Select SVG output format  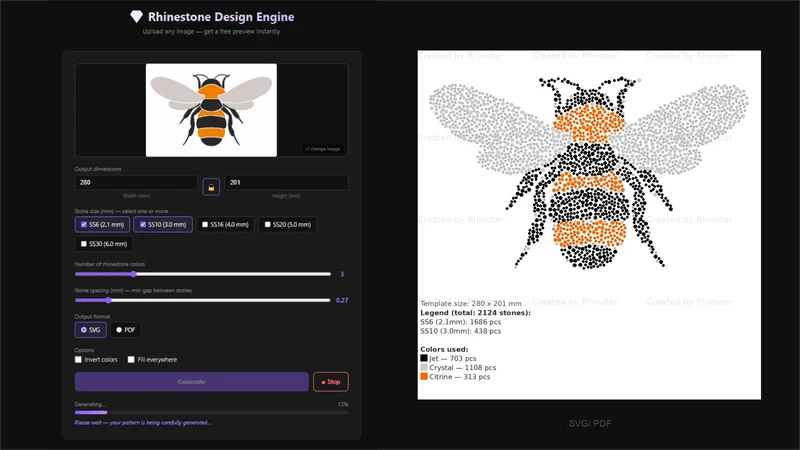point(90,330)
